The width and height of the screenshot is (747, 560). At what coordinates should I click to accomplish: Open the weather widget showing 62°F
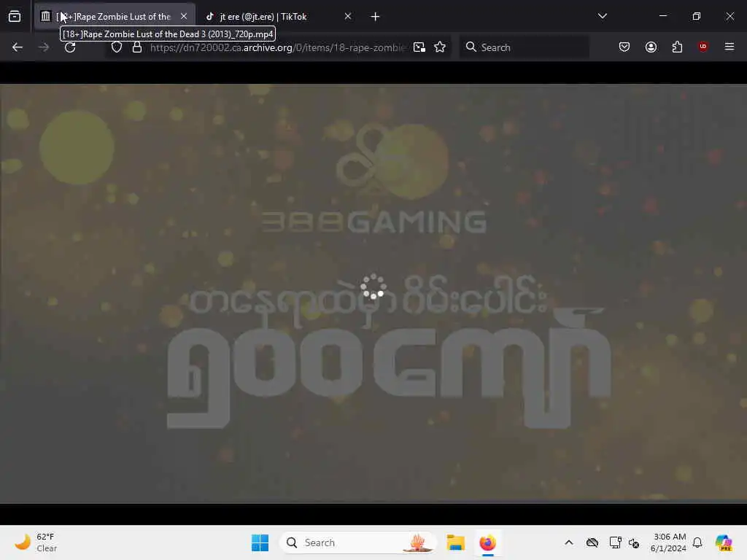tap(36, 542)
